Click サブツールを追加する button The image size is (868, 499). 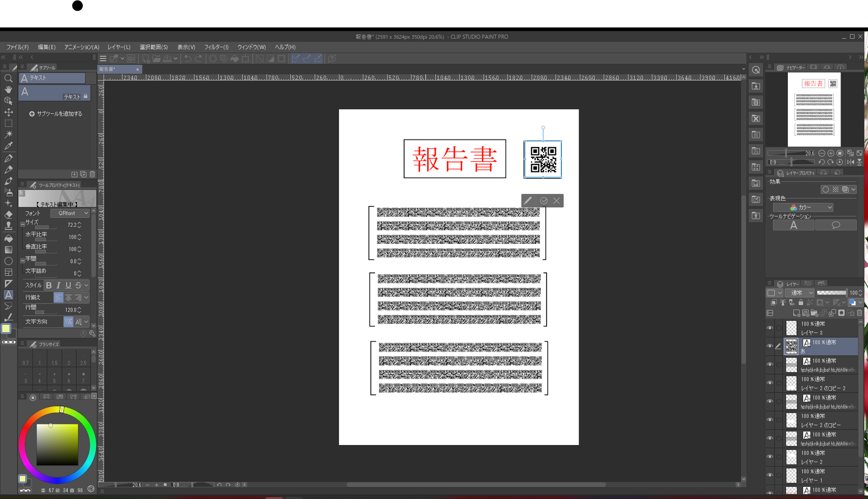[55, 114]
